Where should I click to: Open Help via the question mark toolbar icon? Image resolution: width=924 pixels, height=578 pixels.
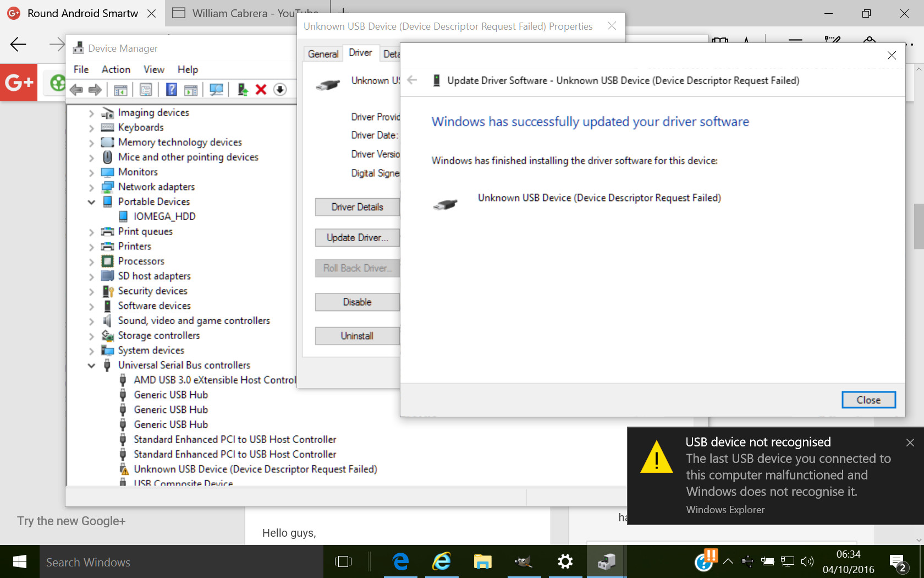(x=171, y=90)
